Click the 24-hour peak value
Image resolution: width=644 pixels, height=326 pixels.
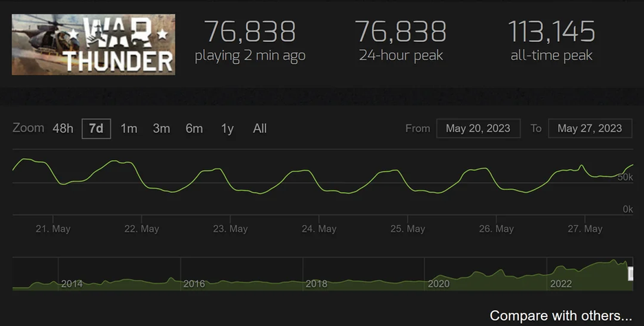click(401, 32)
